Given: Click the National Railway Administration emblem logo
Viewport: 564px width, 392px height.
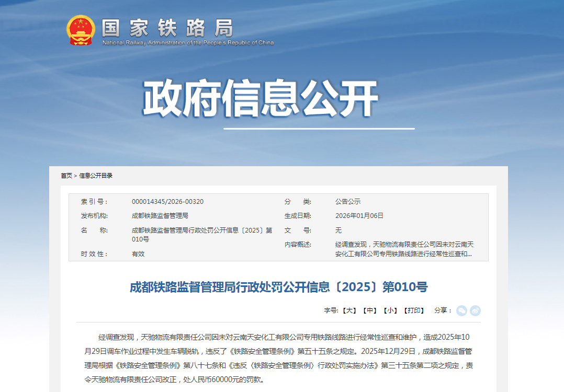Looking at the screenshot, I should [x=81, y=30].
